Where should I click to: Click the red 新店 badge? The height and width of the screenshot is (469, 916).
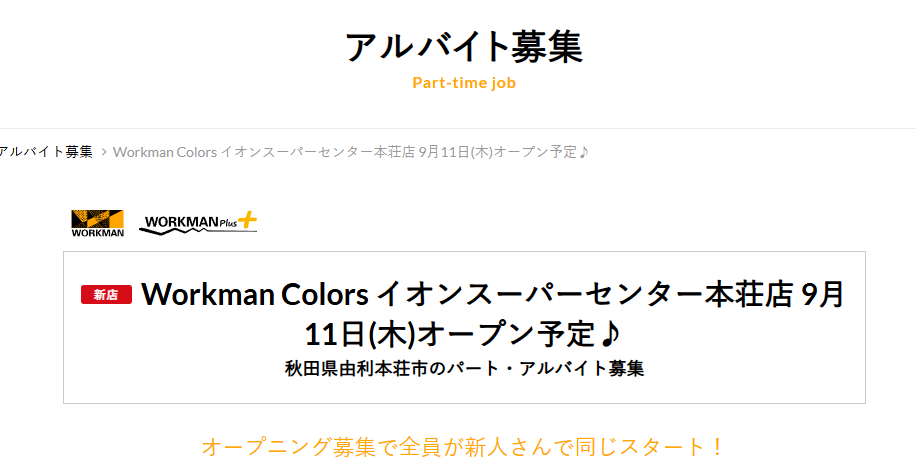click(106, 294)
